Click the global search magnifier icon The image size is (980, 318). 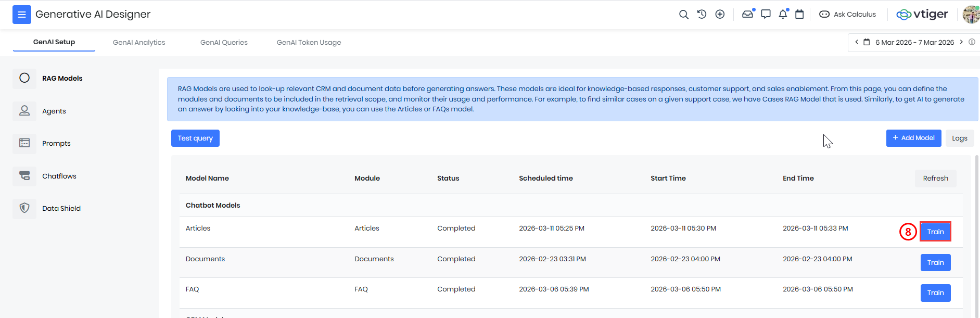click(683, 15)
